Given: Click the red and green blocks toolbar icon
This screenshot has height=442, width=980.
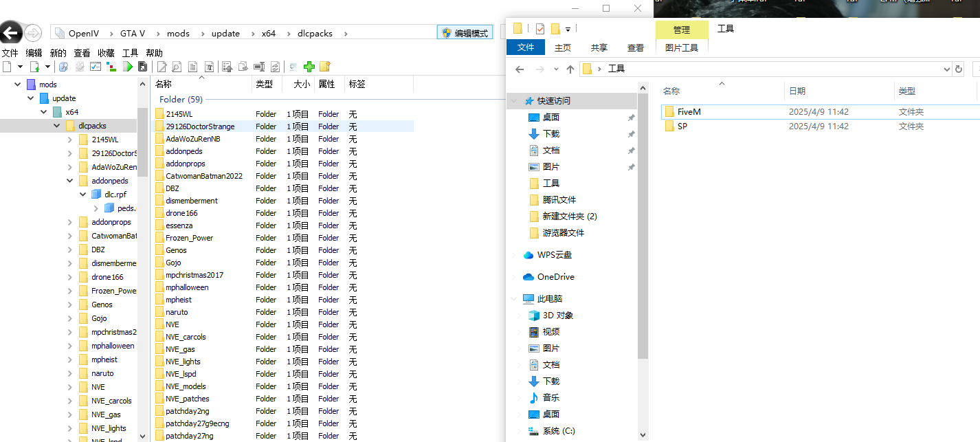Looking at the screenshot, I should [x=111, y=67].
